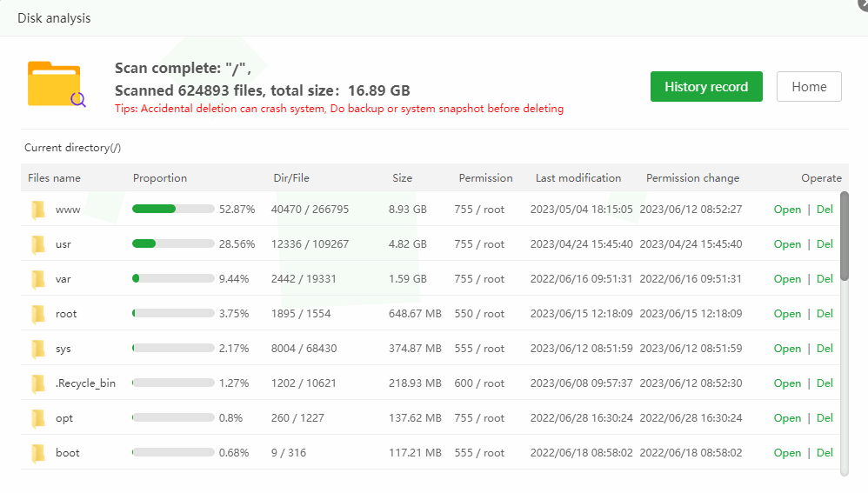The width and height of the screenshot is (868, 493).
Task: Click the root folder icon
Action: [x=37, y=314]
